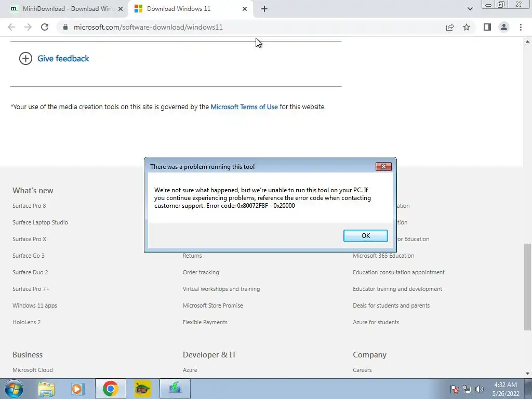Open a new tab with plus button
This screenshot has width=532, height=399.
coord(264,9)
